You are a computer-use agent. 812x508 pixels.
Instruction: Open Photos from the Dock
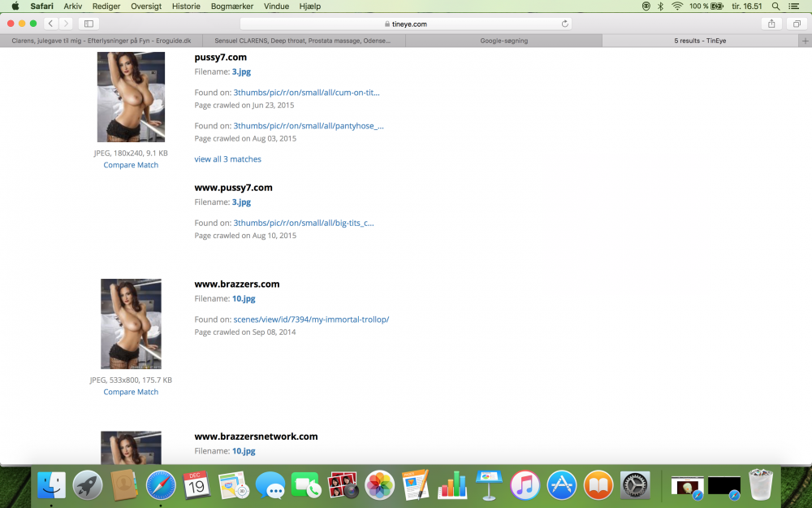point(379,486)
